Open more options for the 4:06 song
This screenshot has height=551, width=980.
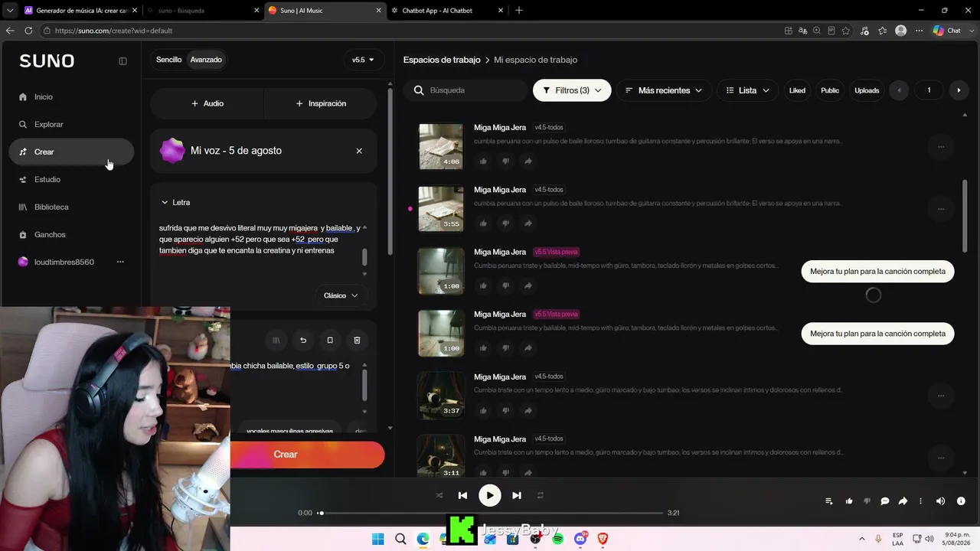click(x=941, y=146)
